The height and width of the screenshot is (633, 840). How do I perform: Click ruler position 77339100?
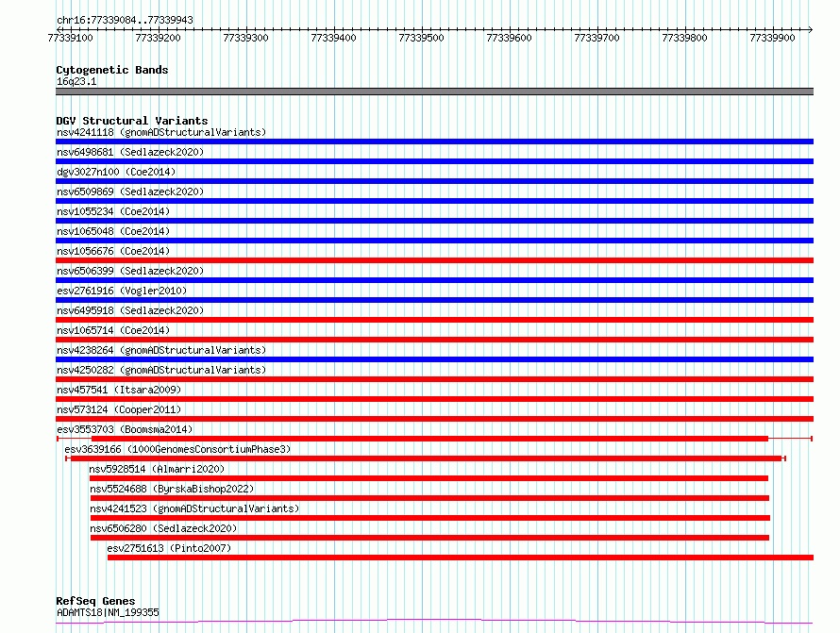pos(70,38)
